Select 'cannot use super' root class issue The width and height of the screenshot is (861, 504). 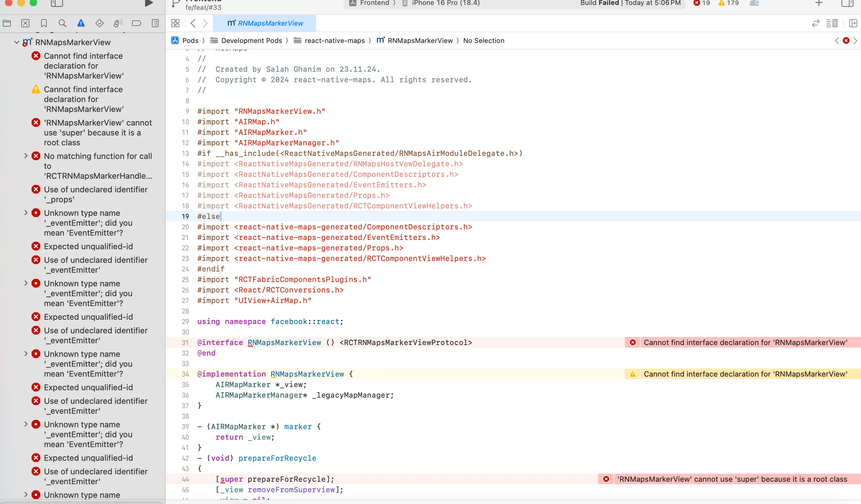tap(92, 133)
